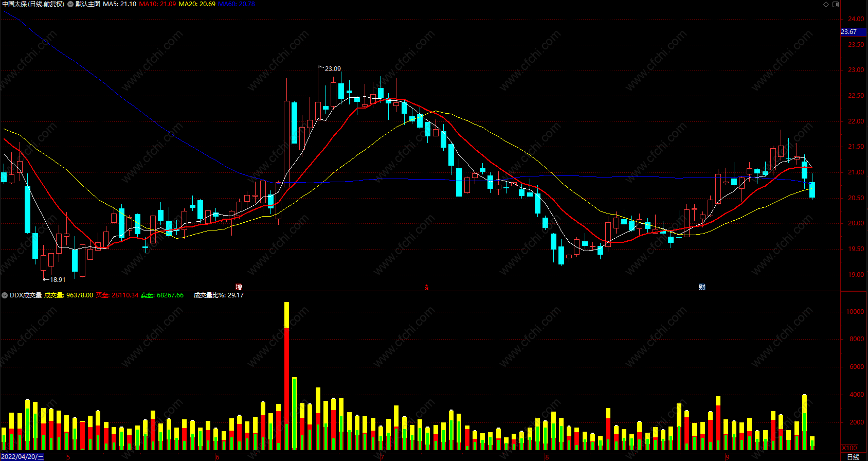868x461 pixels.
Task: Click the 成交量比%: 29.17 readout
Action: click(x=219, y=295)
